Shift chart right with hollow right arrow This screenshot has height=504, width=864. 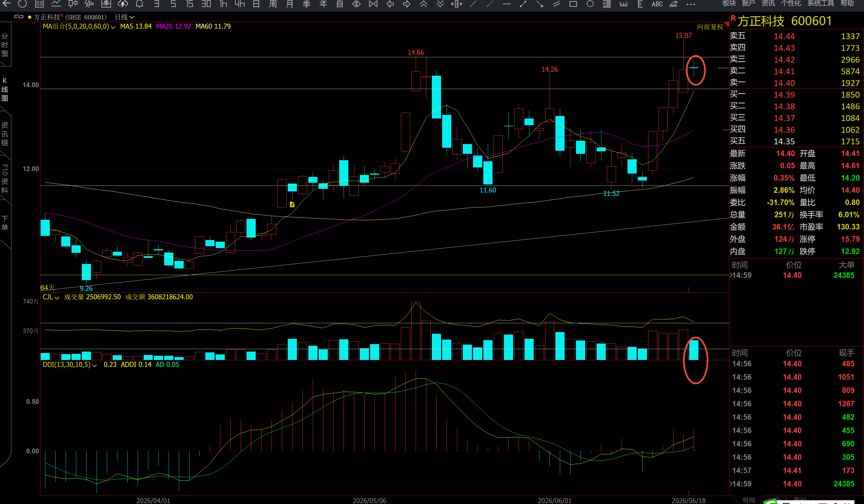[x=407, y=4]
